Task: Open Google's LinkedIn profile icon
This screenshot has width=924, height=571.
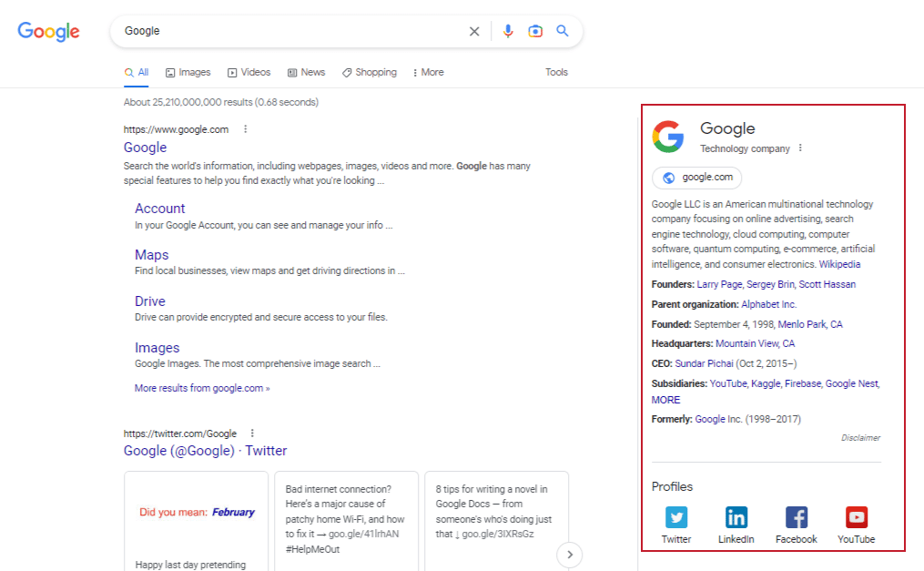Action: 736,518
